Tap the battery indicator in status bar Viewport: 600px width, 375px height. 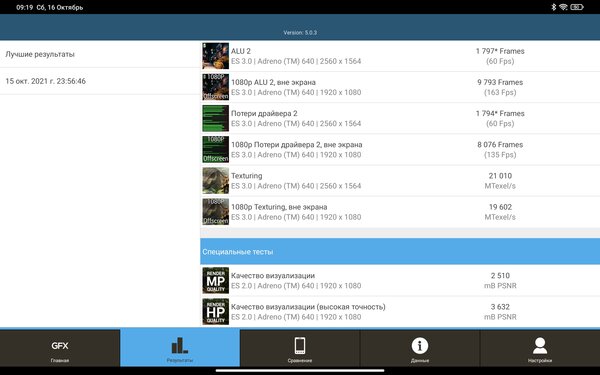point(577,7)
